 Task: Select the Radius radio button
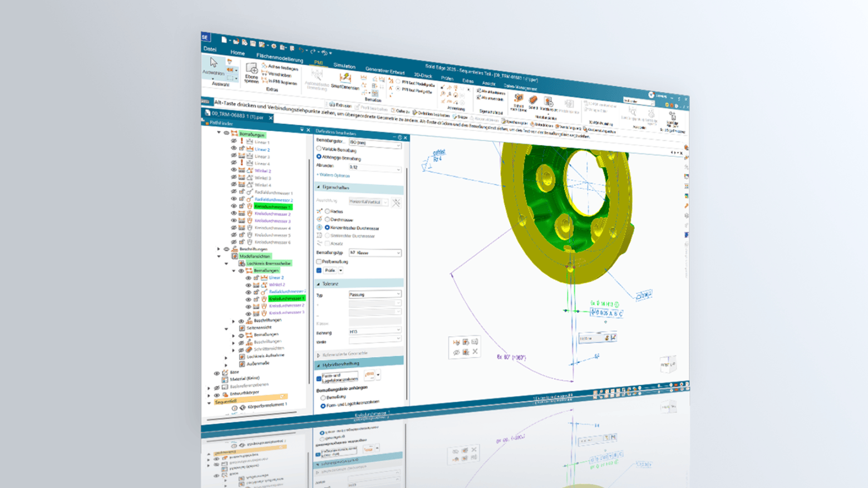pos(327,211)
